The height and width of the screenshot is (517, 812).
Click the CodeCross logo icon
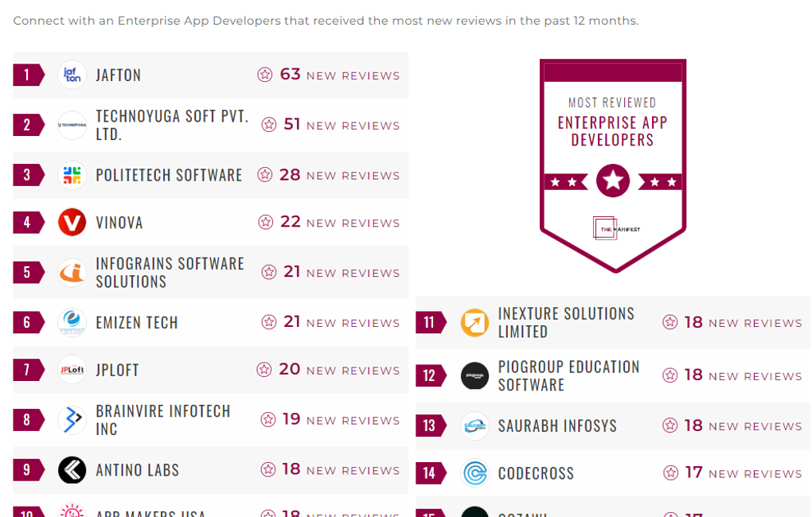(475, 473)
